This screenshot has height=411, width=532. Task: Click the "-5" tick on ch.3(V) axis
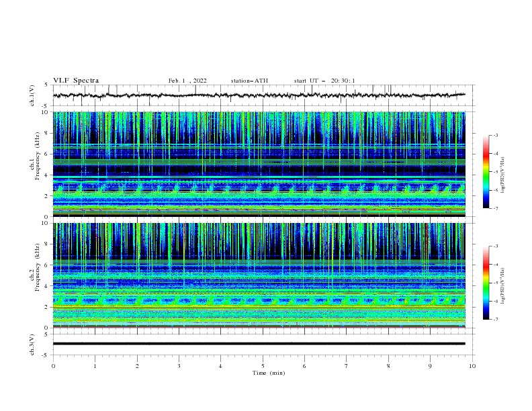coord(46,355)
